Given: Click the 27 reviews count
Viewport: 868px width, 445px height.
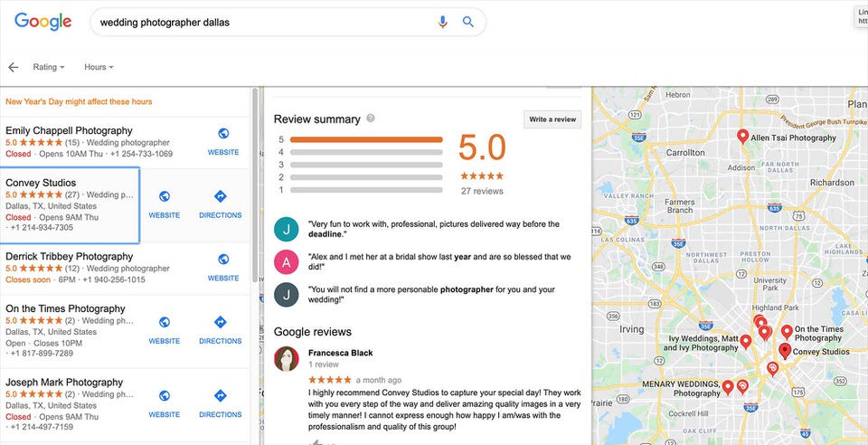Looking at the screenshot, I should 482,191.
